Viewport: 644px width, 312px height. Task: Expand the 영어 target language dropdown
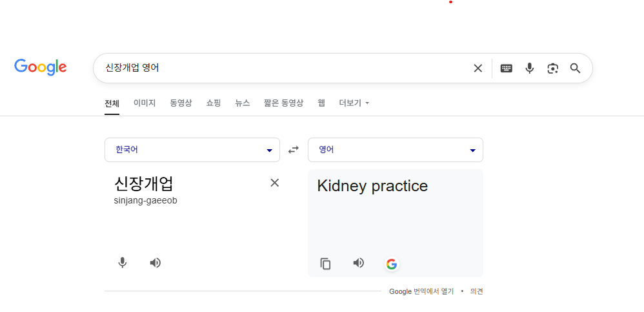pyautogui.click(x=396, y=150)
